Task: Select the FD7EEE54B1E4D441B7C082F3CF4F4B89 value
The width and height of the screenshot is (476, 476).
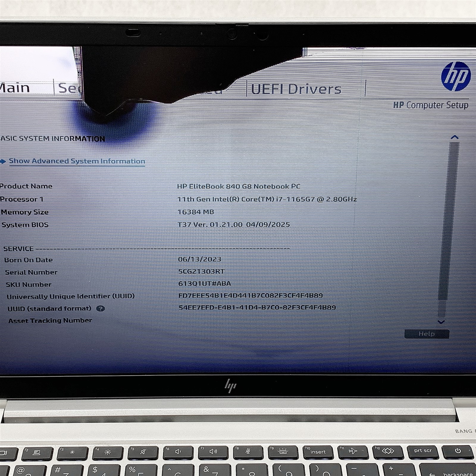Action: (x=250, y=295)
